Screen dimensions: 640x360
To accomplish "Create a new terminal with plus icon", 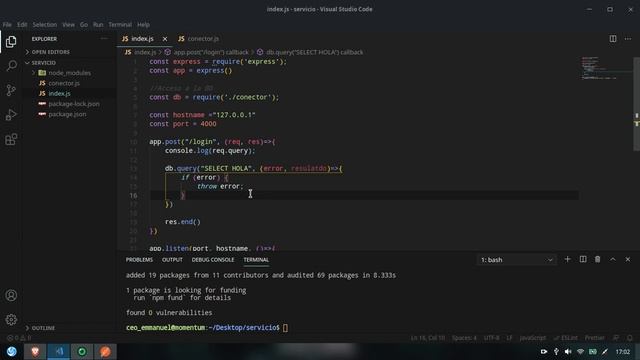I will point(567,260).
